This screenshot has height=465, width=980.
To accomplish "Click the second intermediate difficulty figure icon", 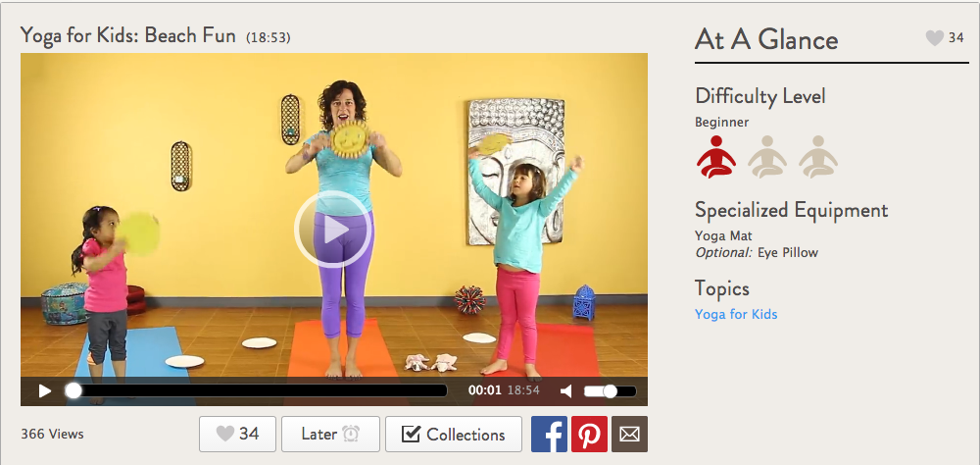I will 767,156.
